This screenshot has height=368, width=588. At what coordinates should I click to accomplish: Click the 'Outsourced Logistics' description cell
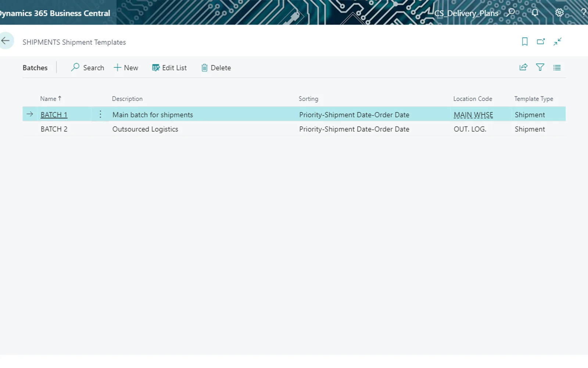[x=145, y=129]
